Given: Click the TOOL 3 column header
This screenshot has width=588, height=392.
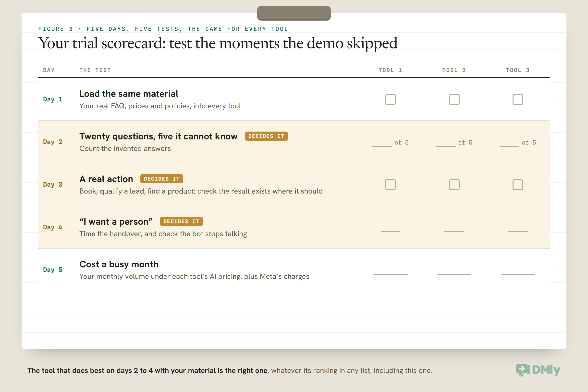Looking at the screenshot, I should pos(518,70).
